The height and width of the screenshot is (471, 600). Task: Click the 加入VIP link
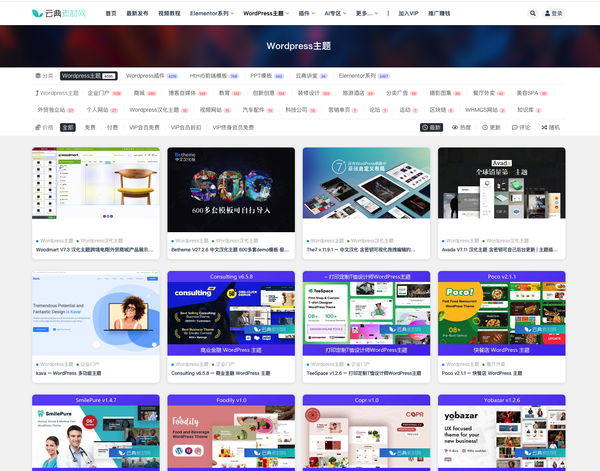point(408,13)
